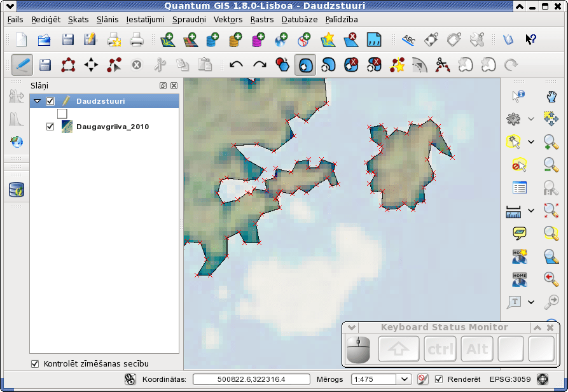Open the window menu arrow in title bar
This screenshot has height=392, width=568.
tap(10, 6)
